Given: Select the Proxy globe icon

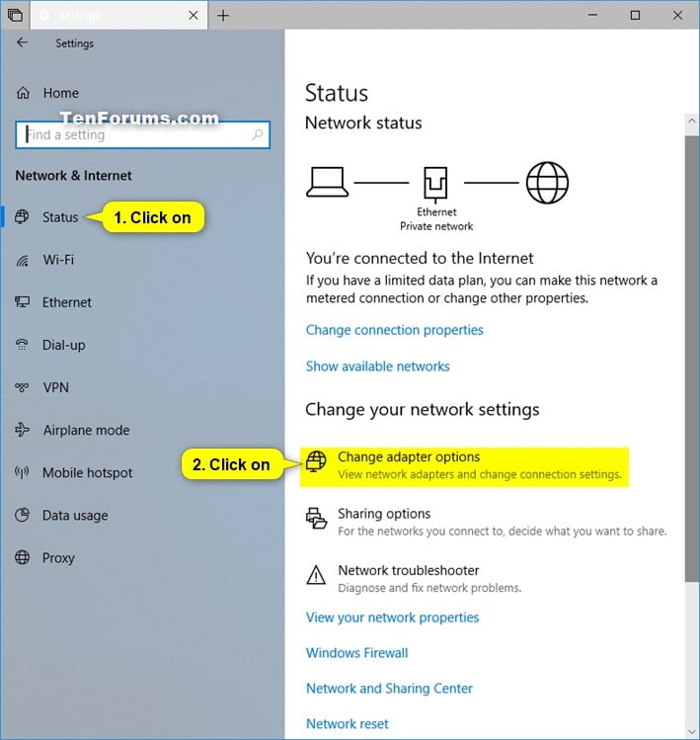Looking at the screenshot, I should (x=22, y=557).
